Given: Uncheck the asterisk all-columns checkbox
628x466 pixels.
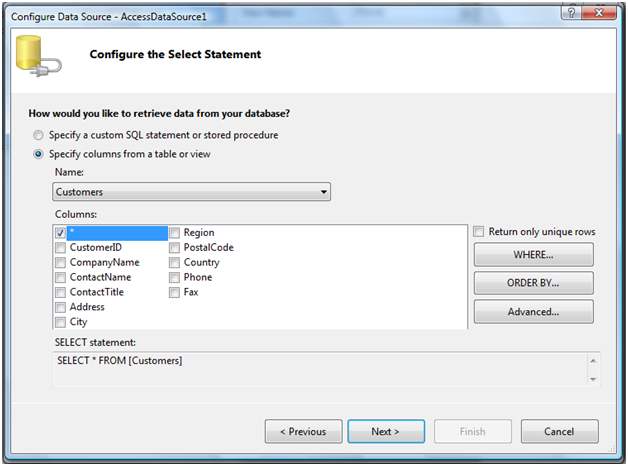Looking at the screenshot, I should pyautogui.click(x=60, y=233).
